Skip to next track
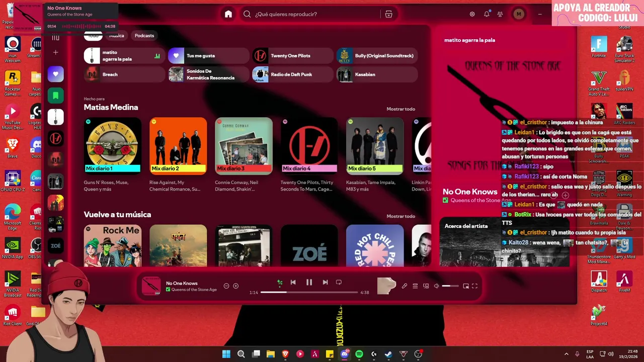The image size is (644, 362). point(325,283)
